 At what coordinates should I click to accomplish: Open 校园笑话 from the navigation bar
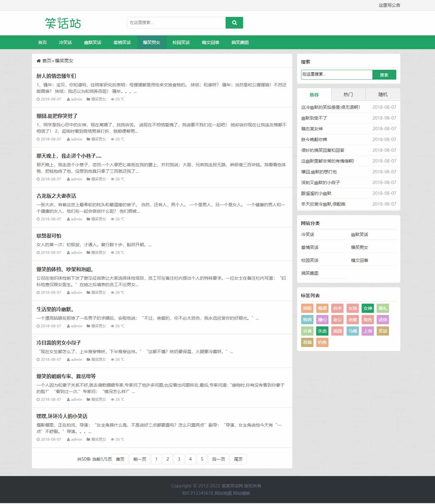tap(181, 42)
